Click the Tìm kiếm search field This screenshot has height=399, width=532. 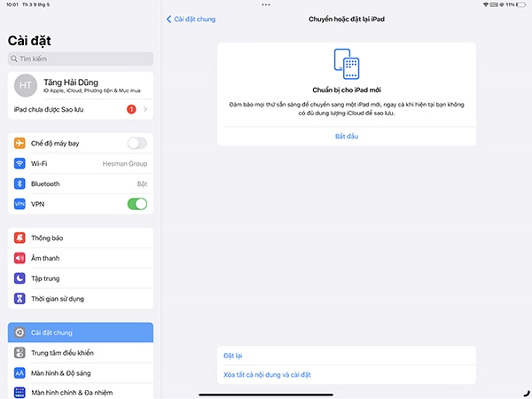(80, 59)
